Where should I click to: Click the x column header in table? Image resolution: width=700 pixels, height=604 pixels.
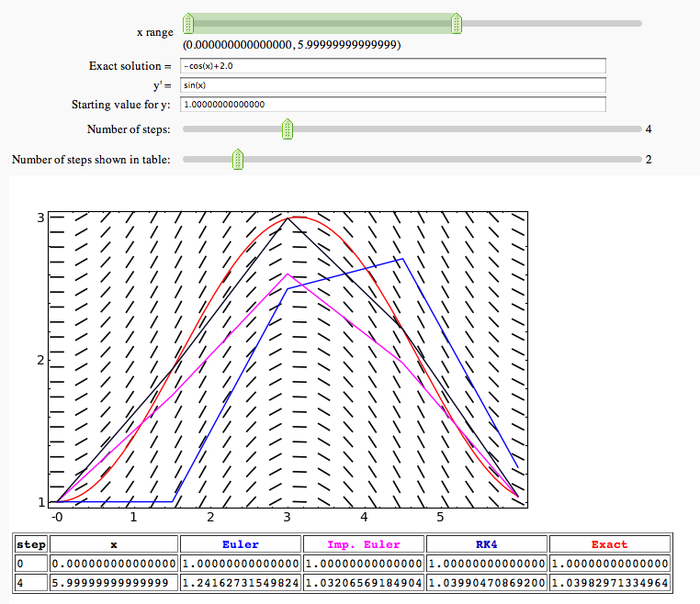[x=114, y=544]
